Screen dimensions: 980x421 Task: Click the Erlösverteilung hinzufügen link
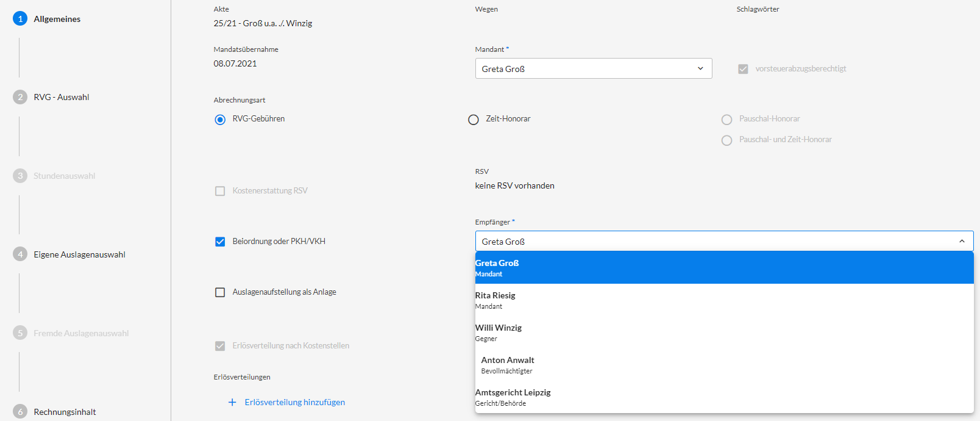coord(295,402)
